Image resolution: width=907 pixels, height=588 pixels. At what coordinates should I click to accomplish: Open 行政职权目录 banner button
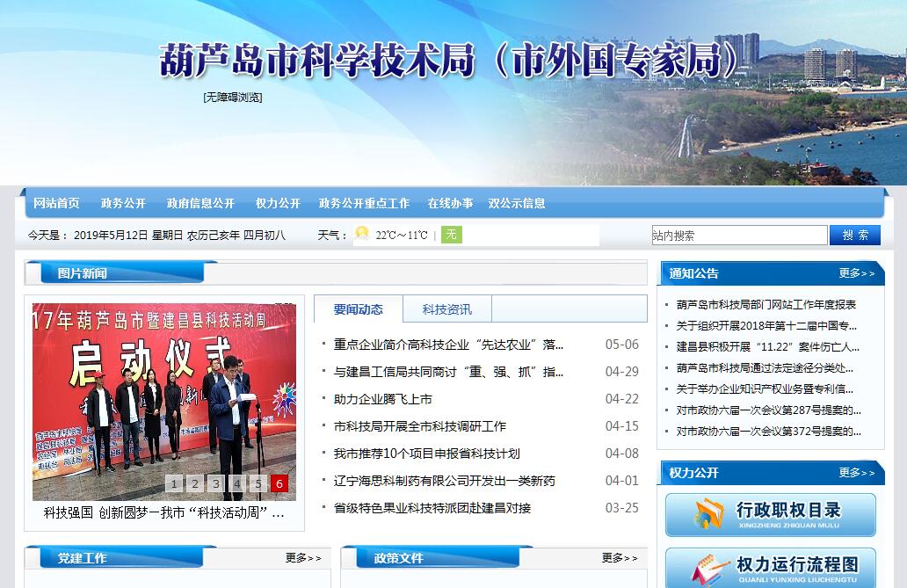point(771,514)
